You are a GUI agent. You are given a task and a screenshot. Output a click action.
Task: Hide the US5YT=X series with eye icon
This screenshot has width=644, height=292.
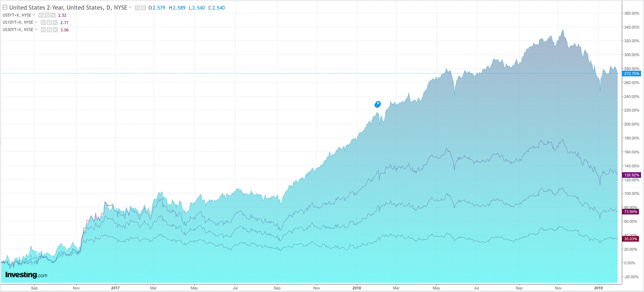(41, 15)
